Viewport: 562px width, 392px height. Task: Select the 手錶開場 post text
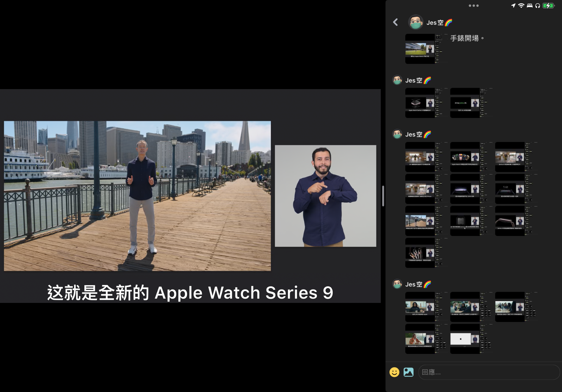tap(467, 38)
